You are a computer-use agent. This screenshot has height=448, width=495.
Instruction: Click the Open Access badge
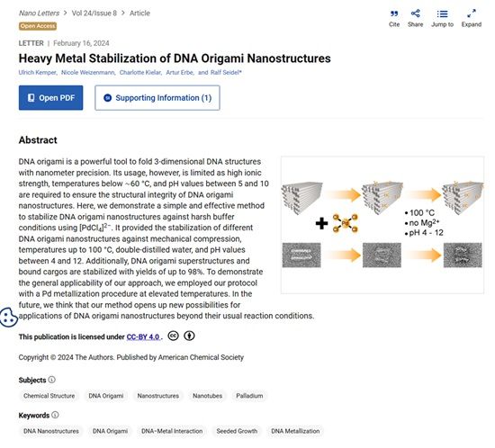click(x=38, y=26)
